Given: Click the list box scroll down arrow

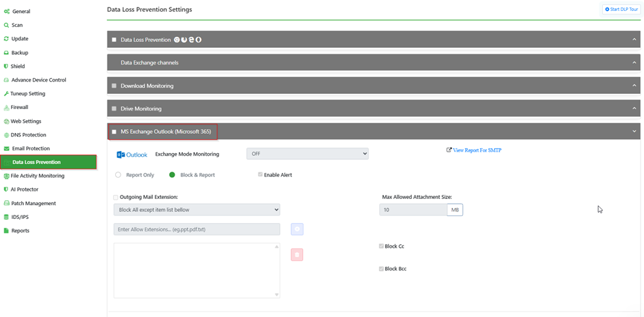Looking at the screenshot, I should pyautogui.click(x=276, y=295).
